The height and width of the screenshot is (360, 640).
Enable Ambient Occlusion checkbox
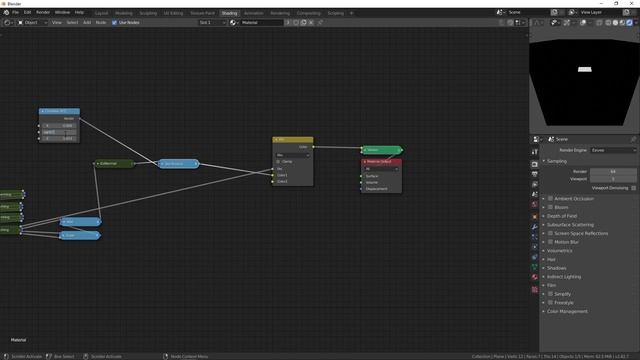tap(550, 198)
